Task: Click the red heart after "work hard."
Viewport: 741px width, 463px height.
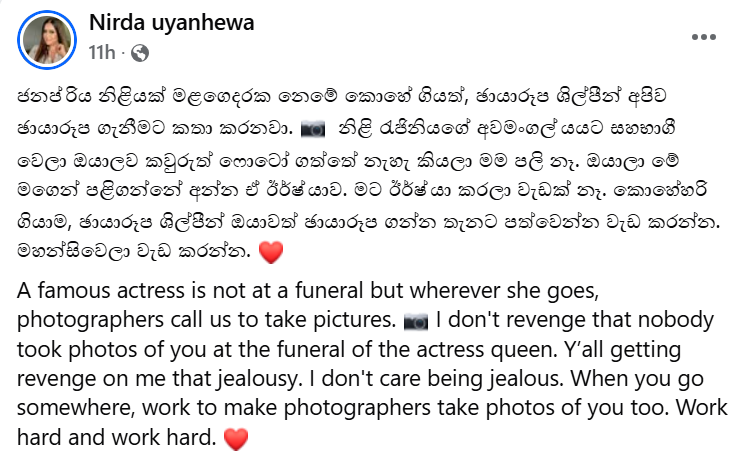Action: [x=236, y=439]
